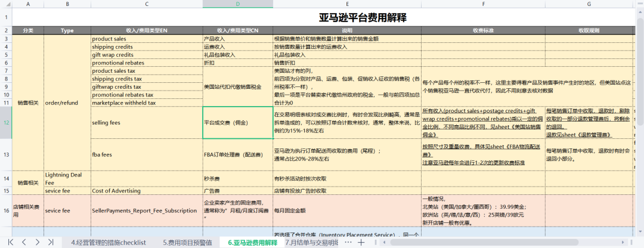Click header cell 说明
The width and height of the screenshot is (644, 248).
347,31
